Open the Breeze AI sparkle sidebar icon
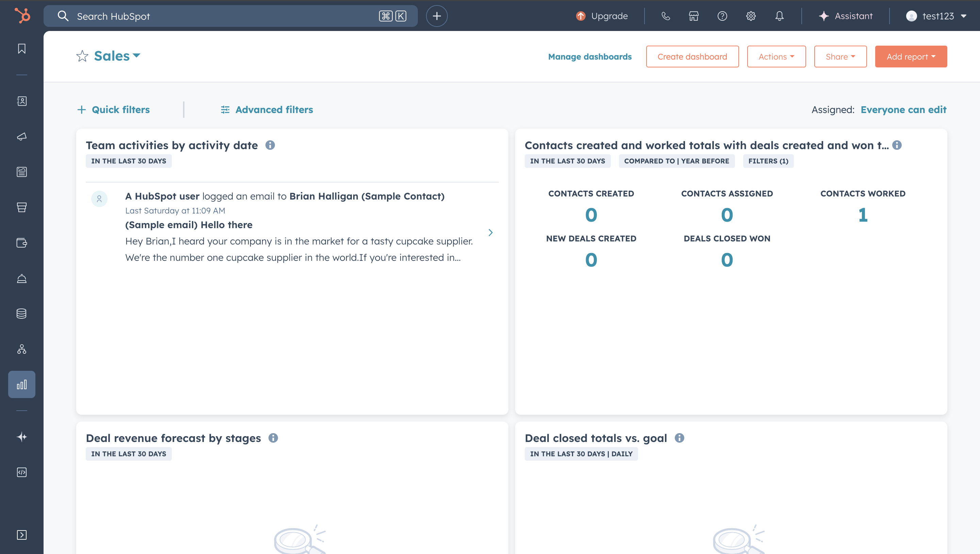980x554 pixels. (x=22, y=437)
